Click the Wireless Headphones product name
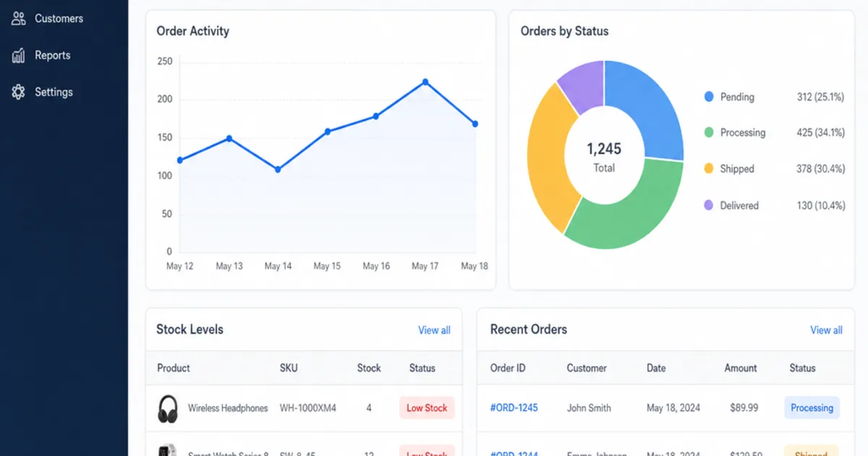Screen dimensions: 868x456 point(228,408)
